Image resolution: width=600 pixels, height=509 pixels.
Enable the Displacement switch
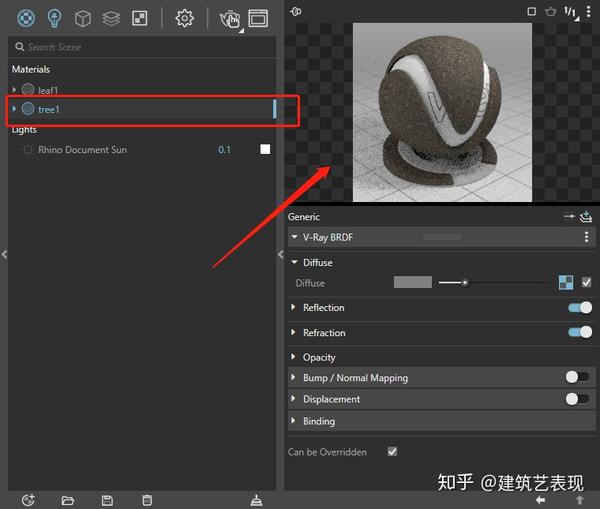pyautogui.click(x=577, y=399)
